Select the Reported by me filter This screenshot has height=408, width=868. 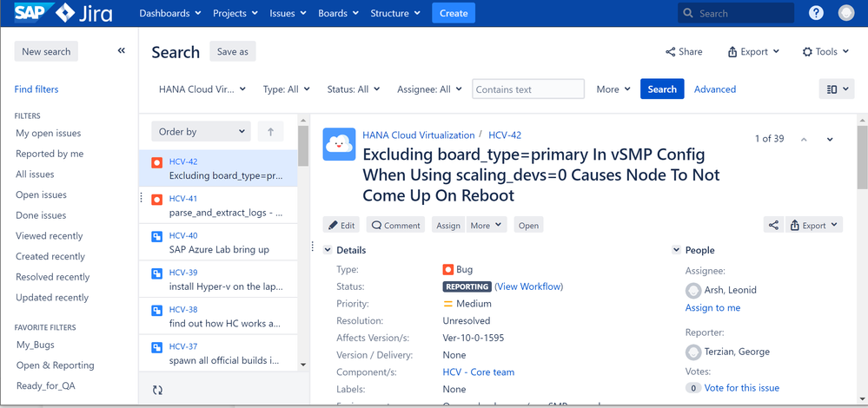50,154
